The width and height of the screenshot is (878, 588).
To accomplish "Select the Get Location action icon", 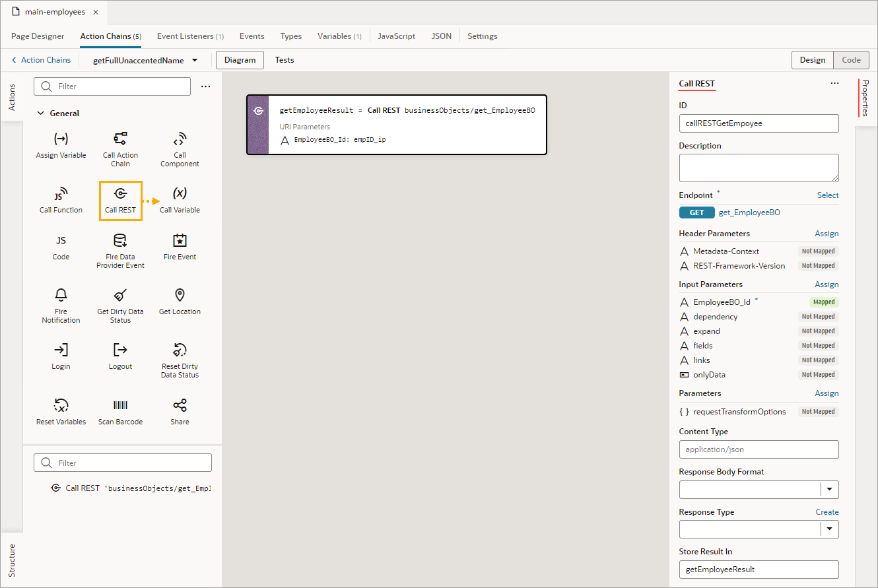I will 180,295.
